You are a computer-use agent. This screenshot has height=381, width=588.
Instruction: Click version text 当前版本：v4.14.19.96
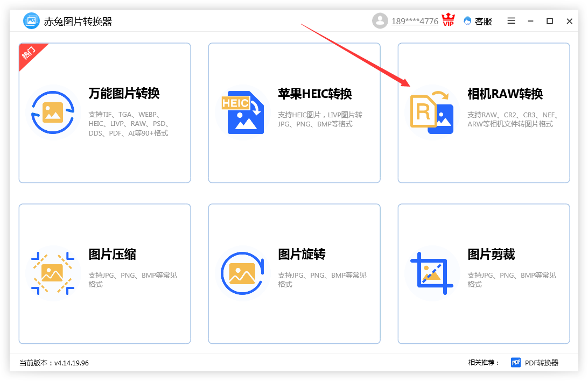pyautogui.click(x=54, y=363)
